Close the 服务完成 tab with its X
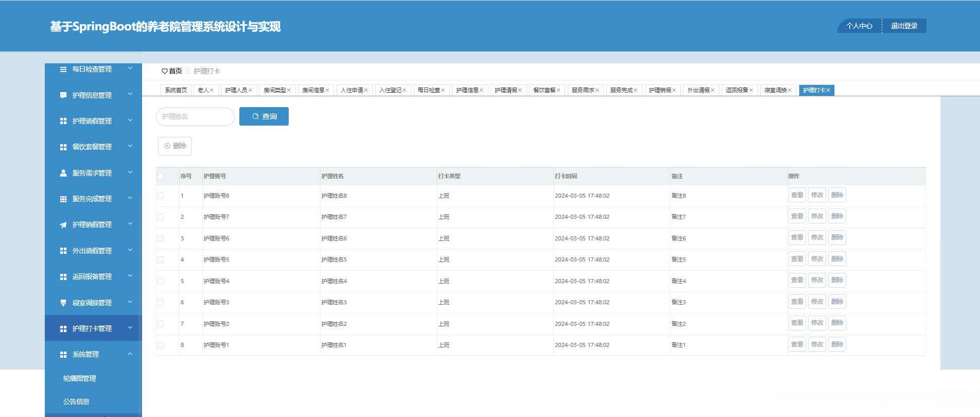 (636, 90)
